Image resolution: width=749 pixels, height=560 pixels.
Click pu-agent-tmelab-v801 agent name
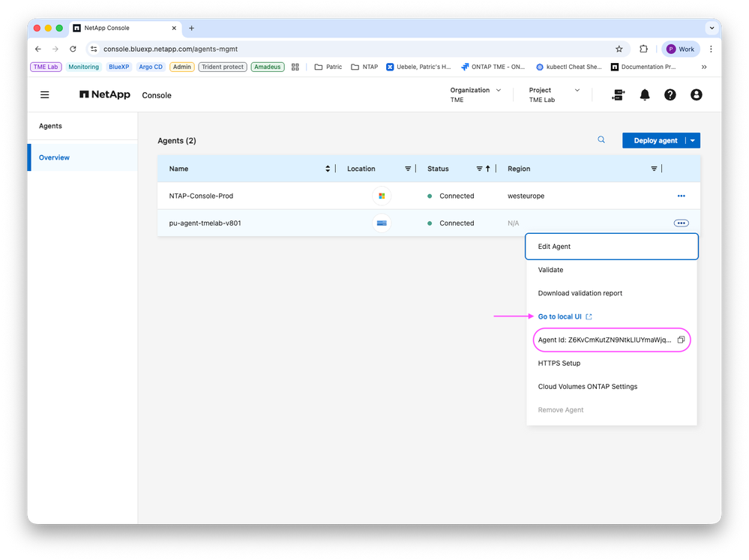(205, 223)
